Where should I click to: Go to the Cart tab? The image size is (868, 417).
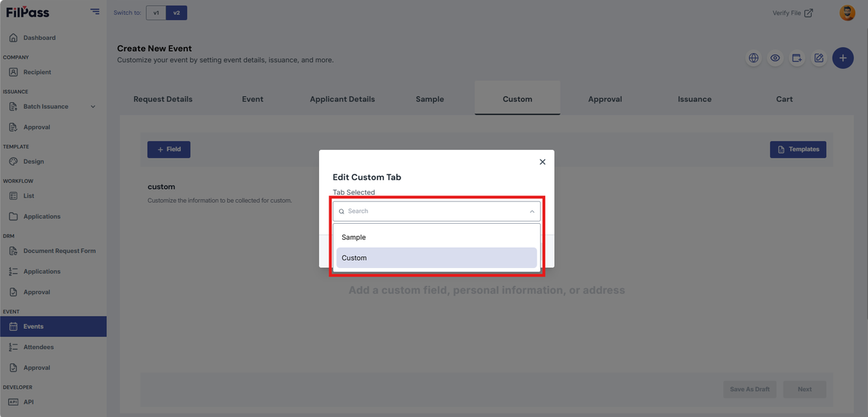(x=784, y=99)
